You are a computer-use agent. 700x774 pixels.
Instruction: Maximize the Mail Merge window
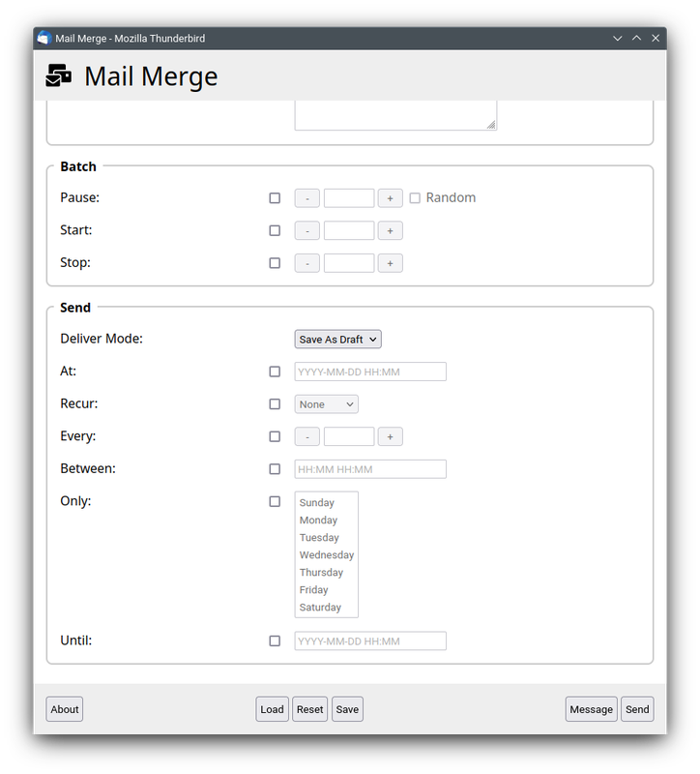(637, 38)
